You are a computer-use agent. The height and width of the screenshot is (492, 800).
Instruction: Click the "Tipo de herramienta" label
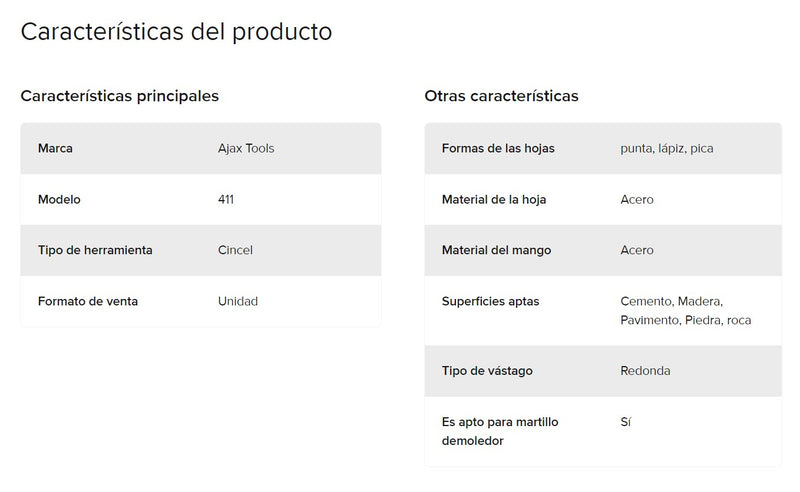point(95,250)
